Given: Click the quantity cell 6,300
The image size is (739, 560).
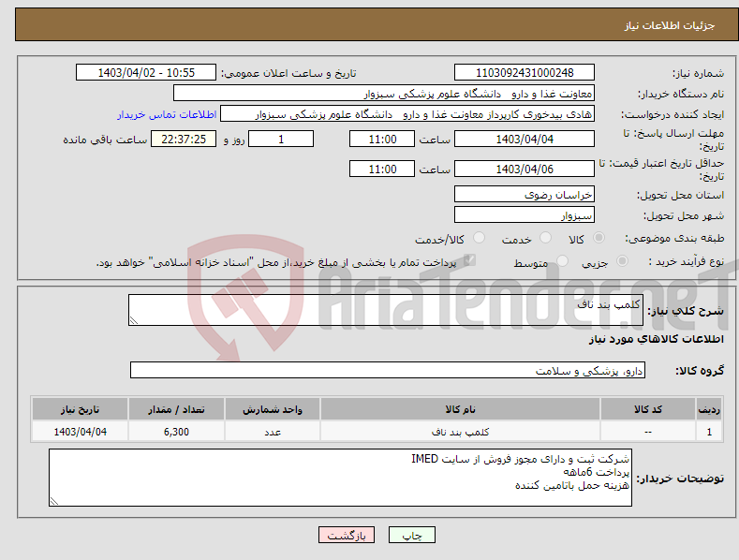Looking at the screenshot, I should point(176,432).
